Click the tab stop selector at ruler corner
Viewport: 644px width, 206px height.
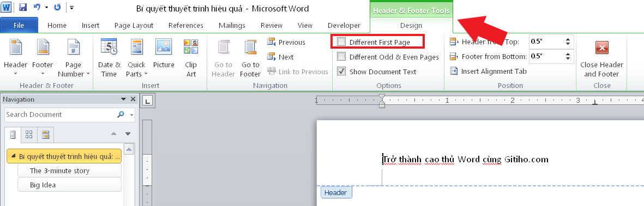coord(148,101)
